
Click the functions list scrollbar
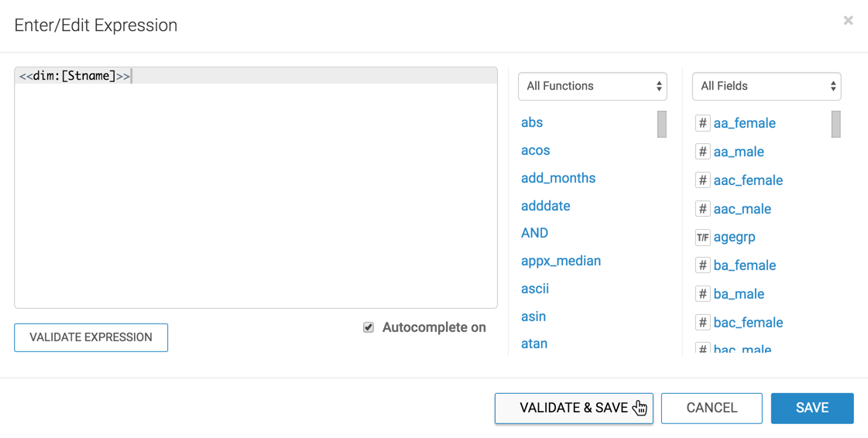[x=662, y=125]
